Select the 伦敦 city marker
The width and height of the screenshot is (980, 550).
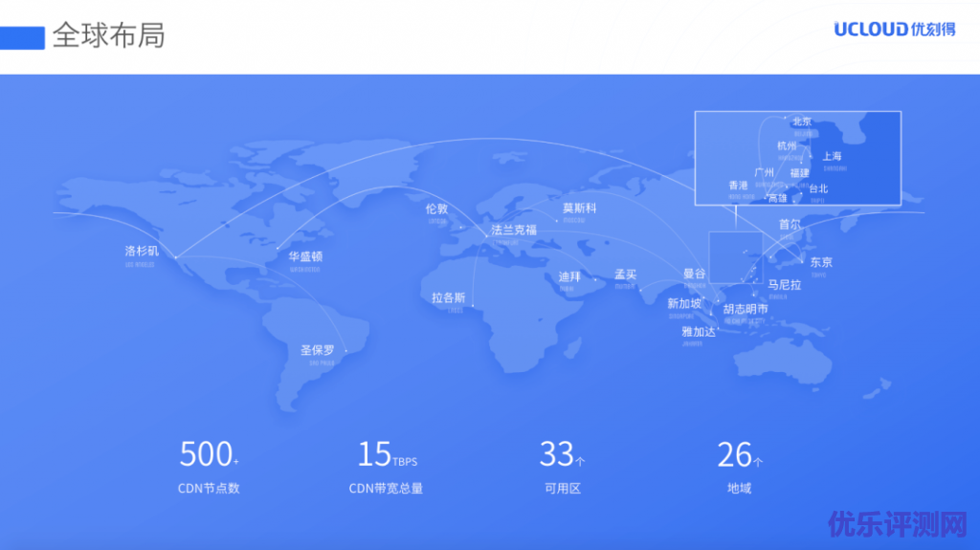pos(436,209)
